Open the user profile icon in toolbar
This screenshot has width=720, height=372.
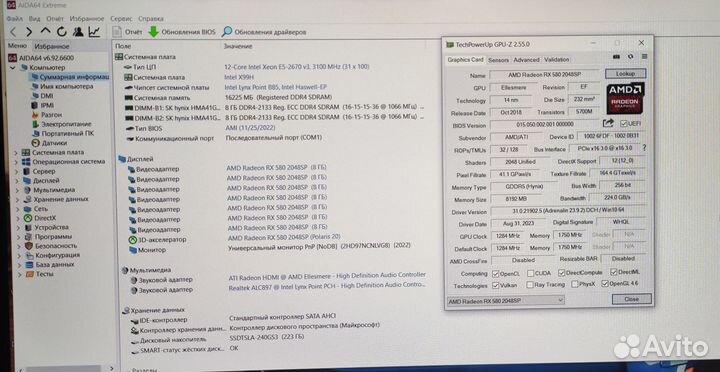coord(78,32)
